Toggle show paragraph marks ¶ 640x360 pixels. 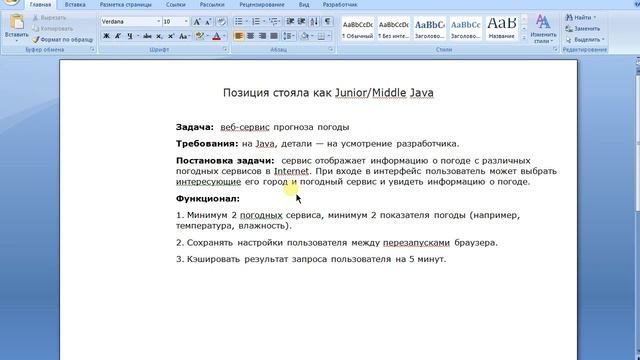(x=327, y=21)
